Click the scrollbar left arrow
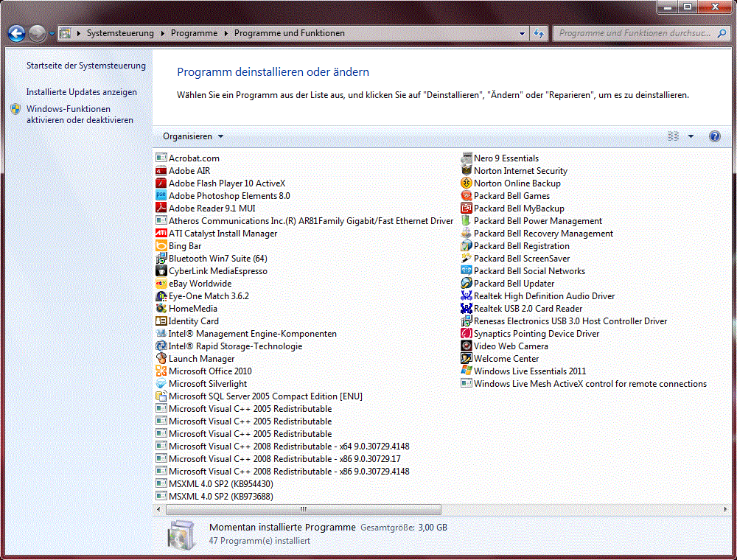 (x=158, y=509)
